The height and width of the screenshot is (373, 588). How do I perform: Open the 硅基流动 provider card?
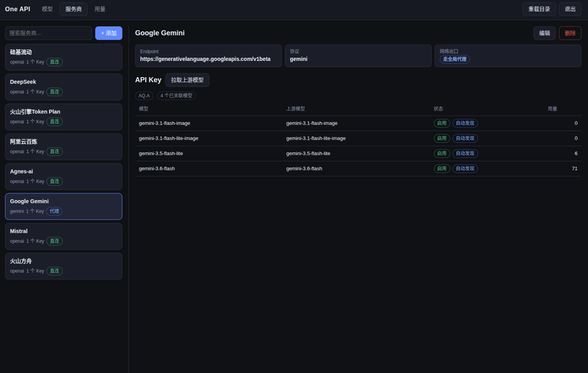coord(64,57)
